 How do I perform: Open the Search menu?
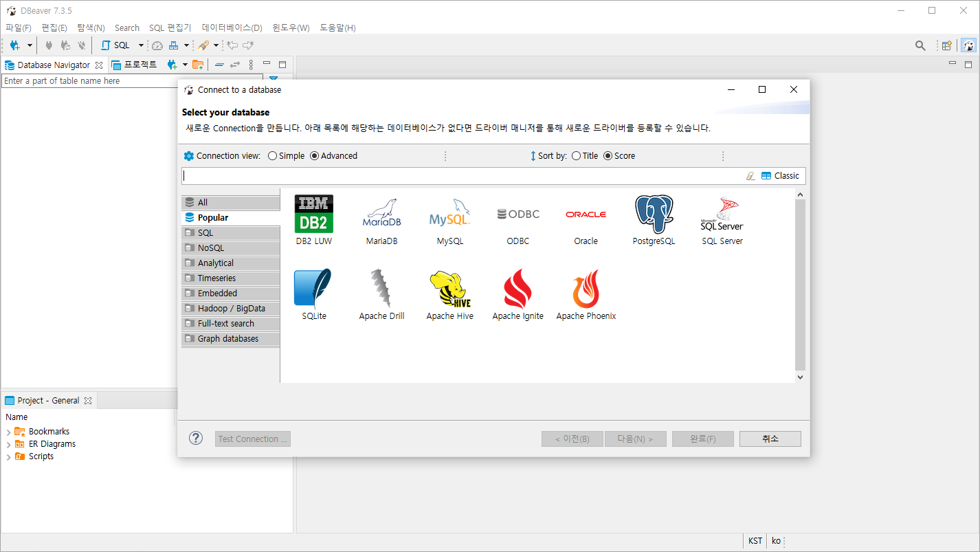point(127,27)
